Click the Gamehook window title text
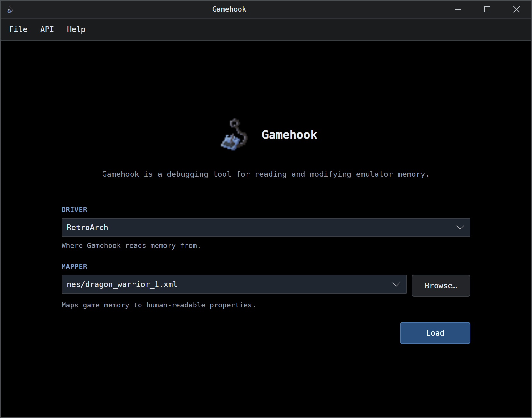532x418 pixels. 229,9
